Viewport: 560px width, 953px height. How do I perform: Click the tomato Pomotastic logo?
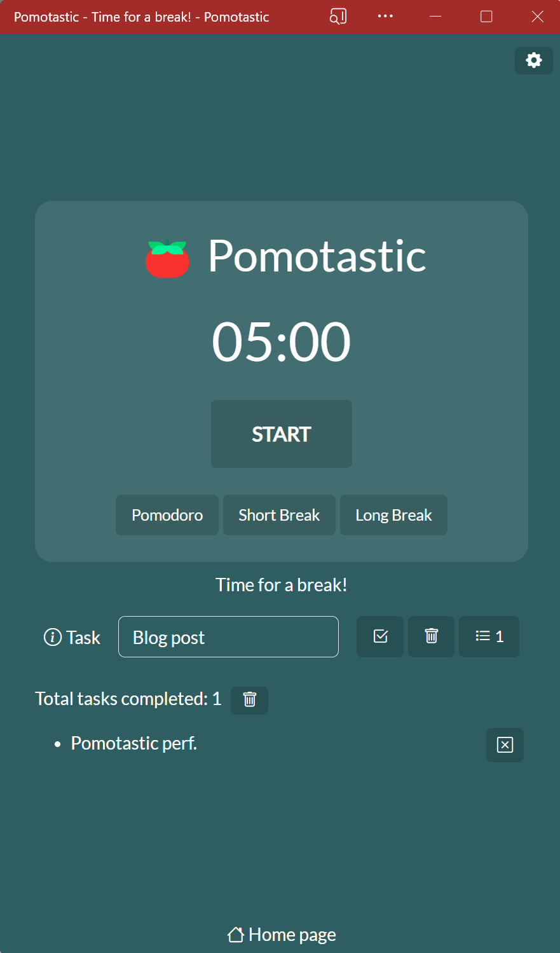tap(168, 257)
